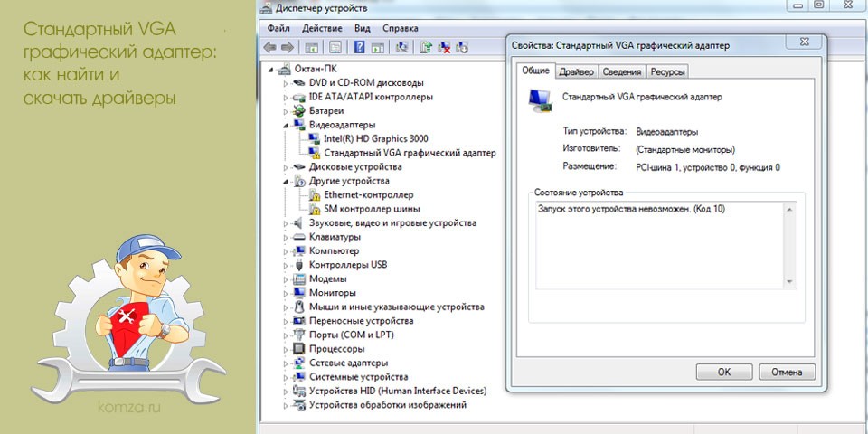Click the Uninstall device red X icon
The width and height of the screenshot is (868, 434).
click(444, 48)
